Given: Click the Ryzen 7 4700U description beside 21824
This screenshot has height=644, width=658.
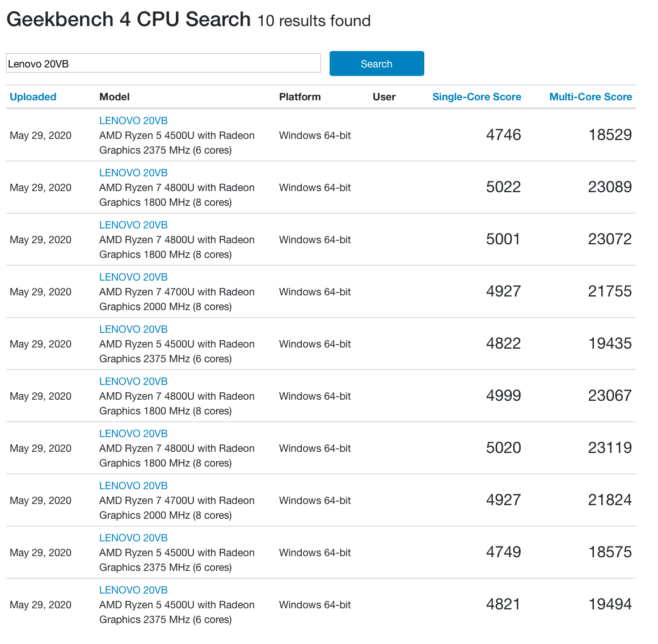Looking at the screenshot, I should pos(176,508).
